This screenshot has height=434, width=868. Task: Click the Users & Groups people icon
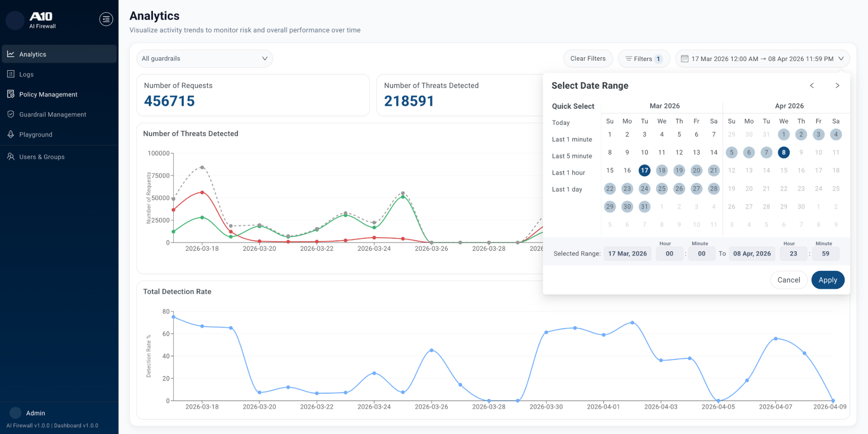(x=11, y=157)
